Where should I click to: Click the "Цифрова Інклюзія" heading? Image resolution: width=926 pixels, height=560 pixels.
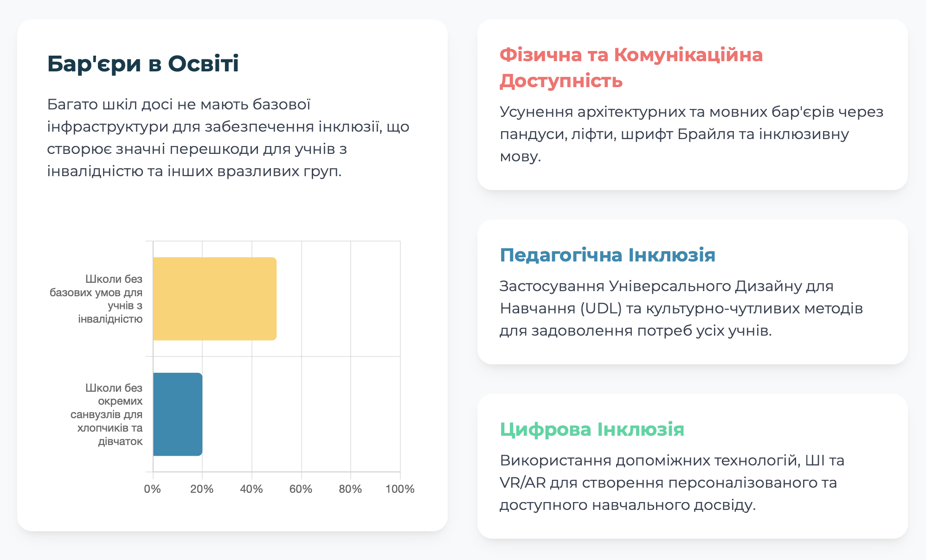(x=592, y=429)
